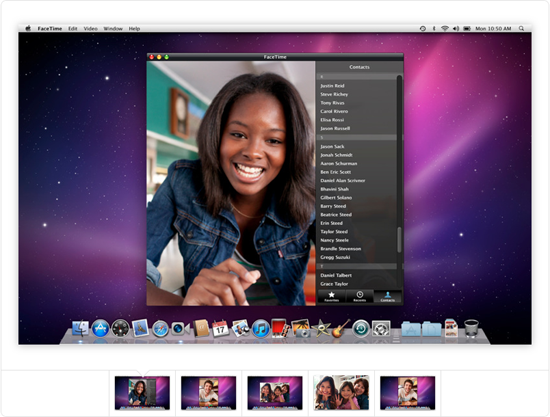Open the FaceTime application menu
This screenshot has width=550, height=417.
pyautogui.click(x=50, y=29)
